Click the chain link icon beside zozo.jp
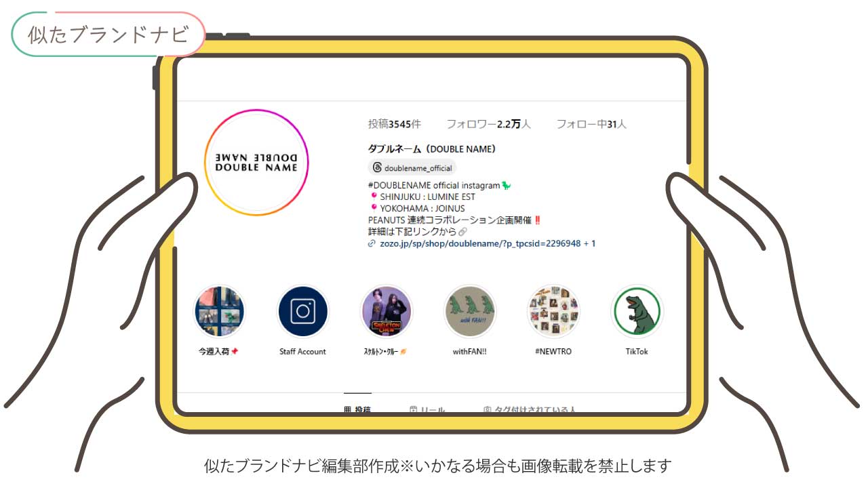Screen dimensions: 868x488 372,243
